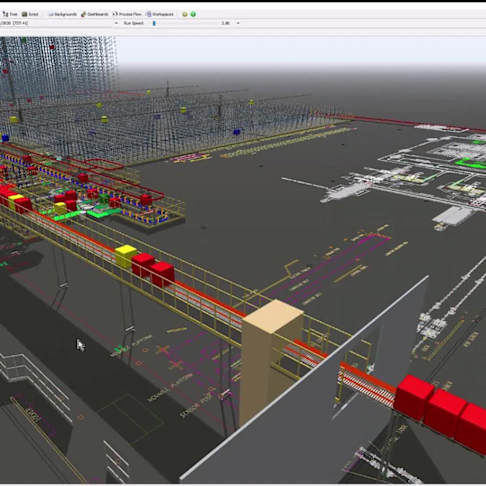The width and height of the screenshot is (486, 486).
Task: Expand the run time dropdown arrow
Action: (x=116, y=23)
